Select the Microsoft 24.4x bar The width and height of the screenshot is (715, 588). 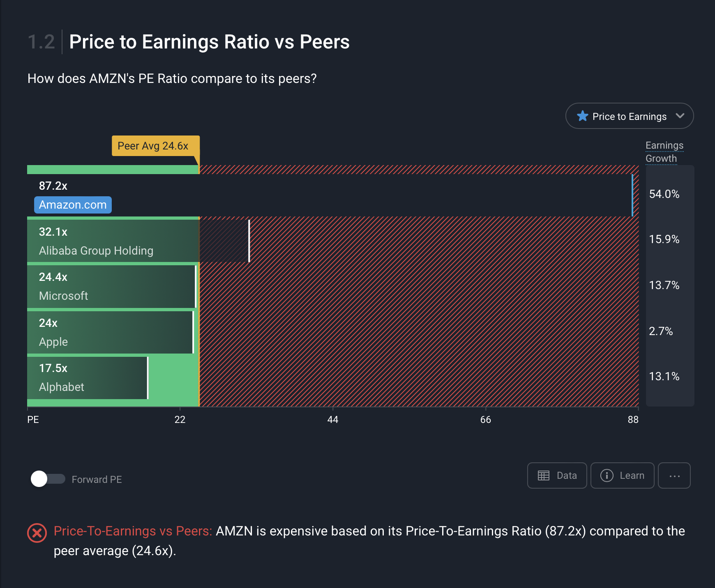(112, 286)
